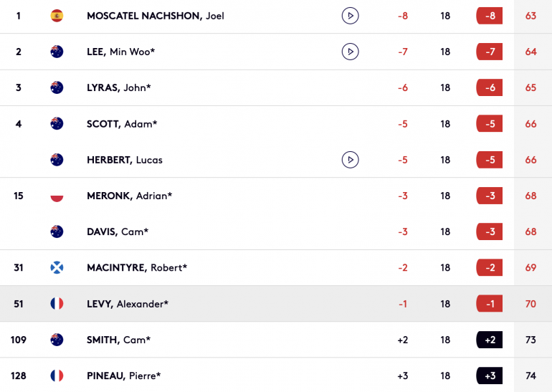
Task: Click Scotland flag next to MacIntyre, Robert
Action: (57, 268)
